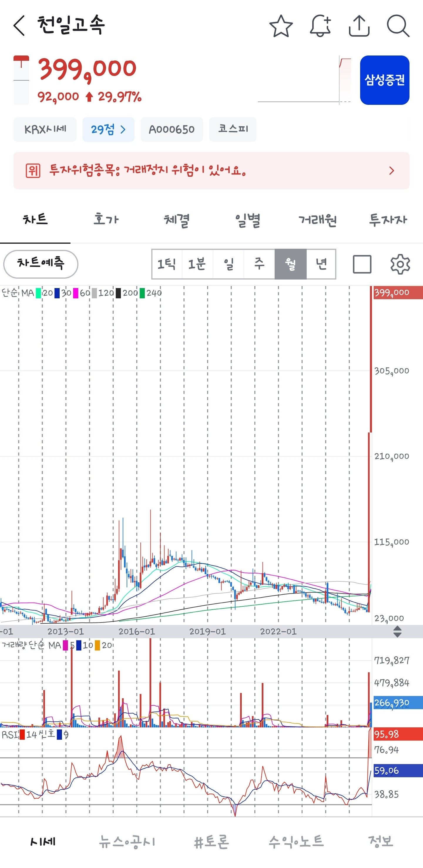This screenshot has width=423, height=868.
Task: Tap the chart resize up-down arrow handle
Action: [397, 631]
